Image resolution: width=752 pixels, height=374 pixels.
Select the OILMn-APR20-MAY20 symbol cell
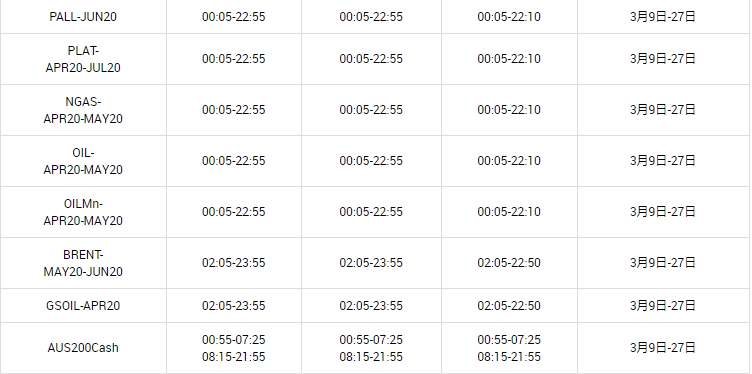[83, 212]
